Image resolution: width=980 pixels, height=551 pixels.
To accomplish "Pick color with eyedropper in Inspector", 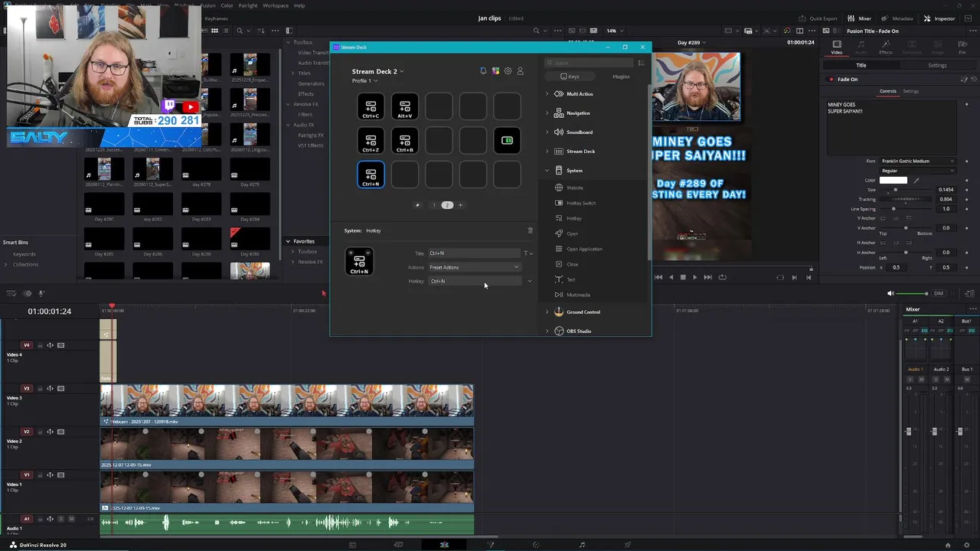I will pos(916,181).
